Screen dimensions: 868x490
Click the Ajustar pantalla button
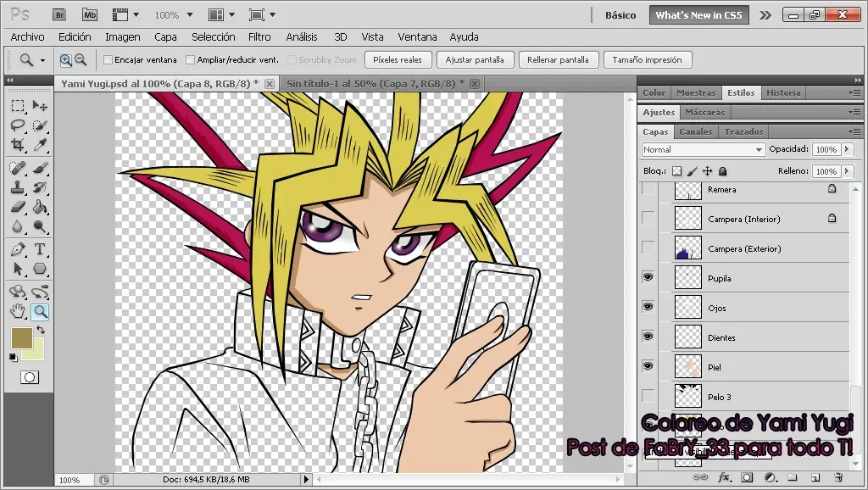tap(475, 60)
